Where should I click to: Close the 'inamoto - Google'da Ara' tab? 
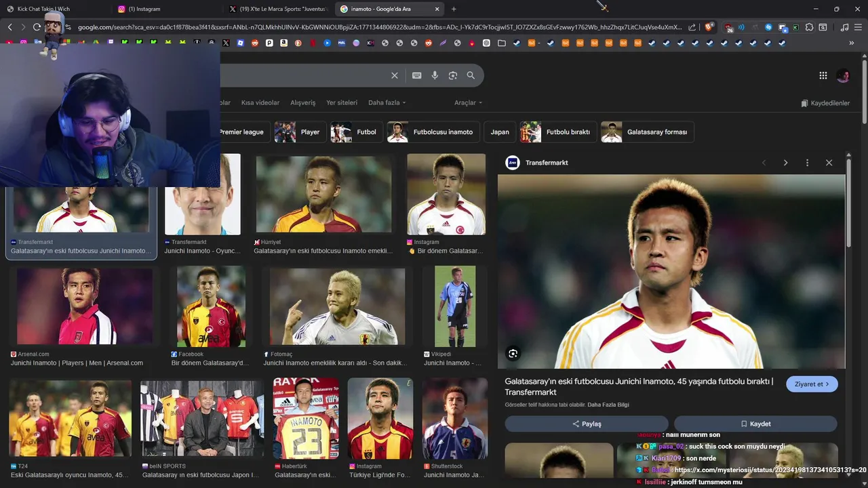click(437, 9)
